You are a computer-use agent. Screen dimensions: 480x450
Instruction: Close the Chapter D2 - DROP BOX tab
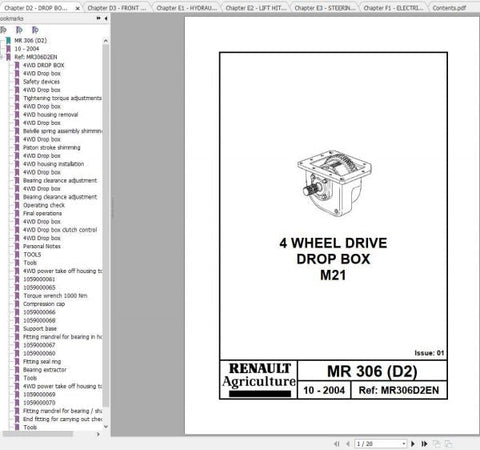78,8
